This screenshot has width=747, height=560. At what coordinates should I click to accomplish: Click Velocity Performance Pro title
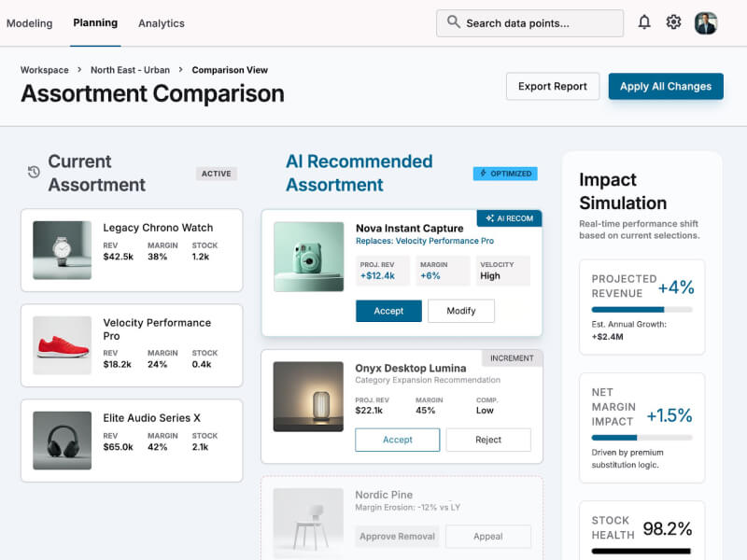pos(157,329)
